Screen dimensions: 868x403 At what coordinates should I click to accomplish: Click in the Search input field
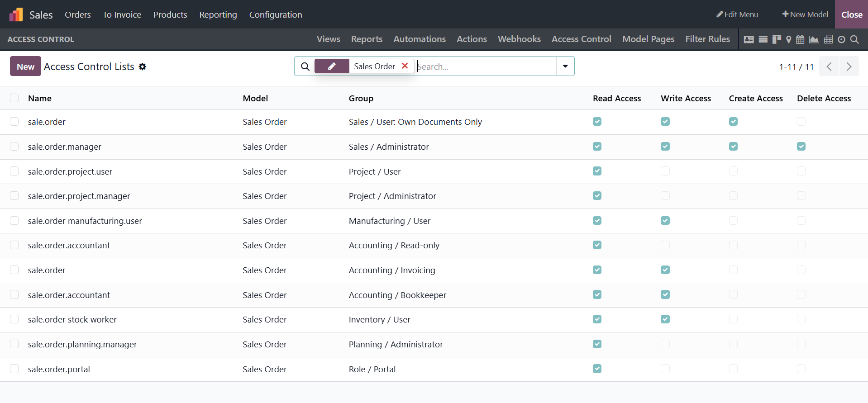[x=484, y=66]
